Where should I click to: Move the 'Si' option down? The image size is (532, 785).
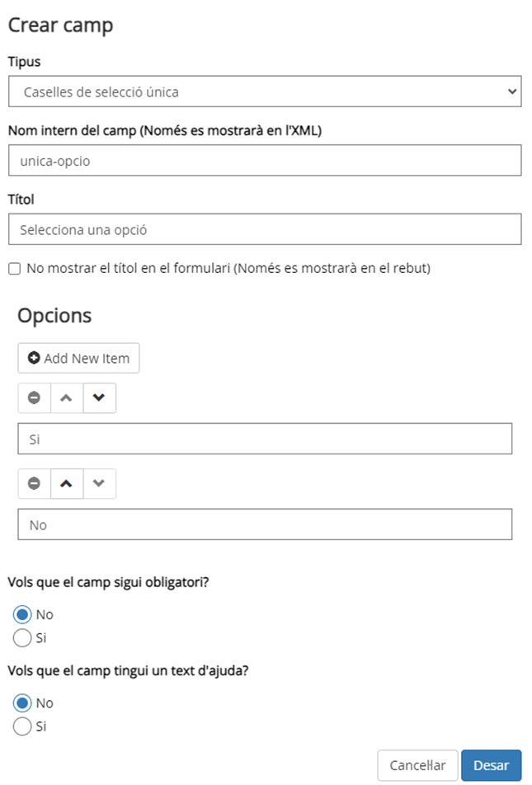point(99,397)
